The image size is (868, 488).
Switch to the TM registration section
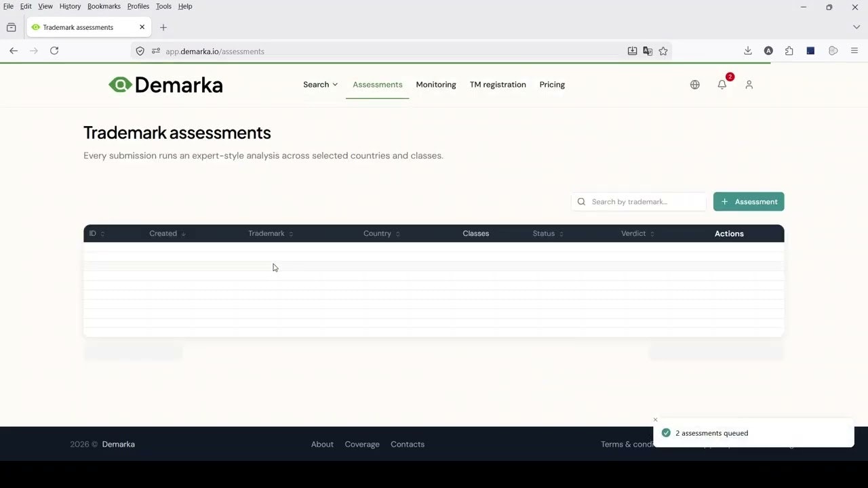point(498,84)
